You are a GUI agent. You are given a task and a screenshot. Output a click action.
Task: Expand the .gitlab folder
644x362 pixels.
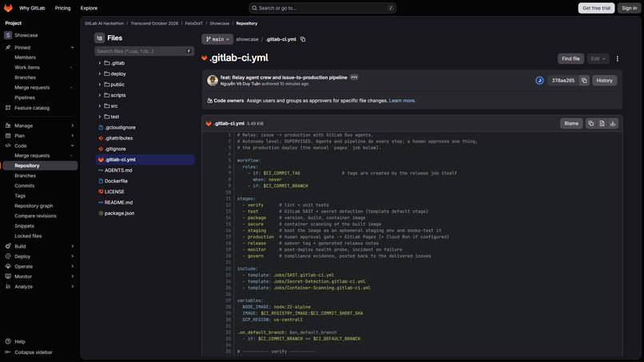99,63
